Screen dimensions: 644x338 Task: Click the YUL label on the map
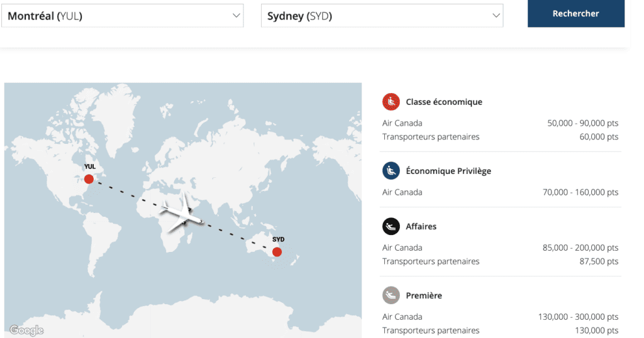click(x=89, y=166)
